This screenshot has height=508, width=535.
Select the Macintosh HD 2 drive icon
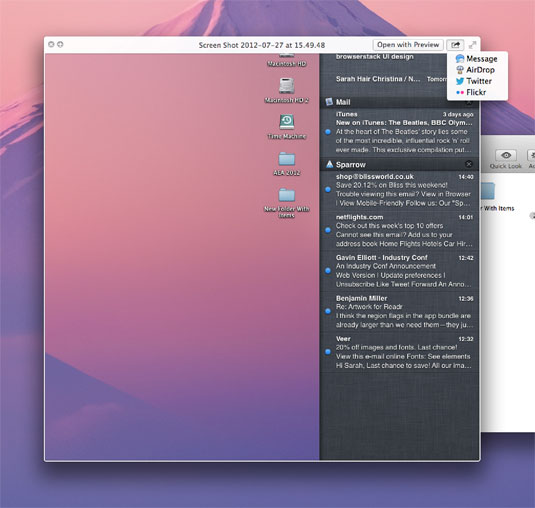click(287, 85)
